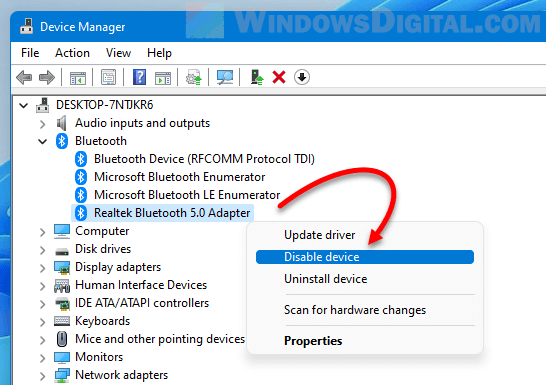Viewport: 546px width, 385px height.
Task: Expand the Human Interface Devices node
Action: pos(42,286)
